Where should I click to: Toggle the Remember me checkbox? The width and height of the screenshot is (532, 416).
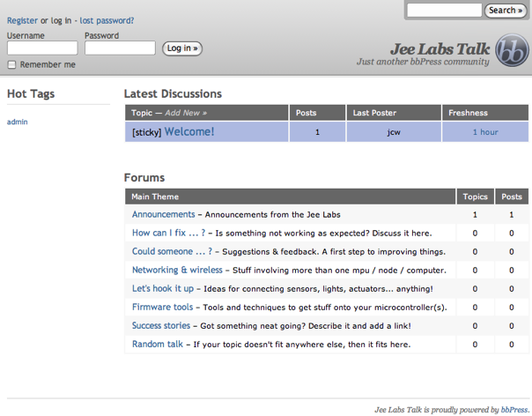pos(11,64)
